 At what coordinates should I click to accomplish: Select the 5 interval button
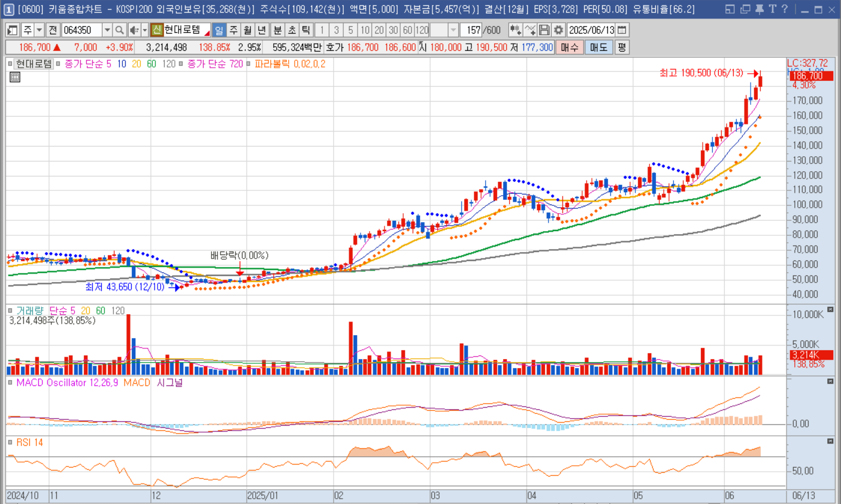(351, 30)
